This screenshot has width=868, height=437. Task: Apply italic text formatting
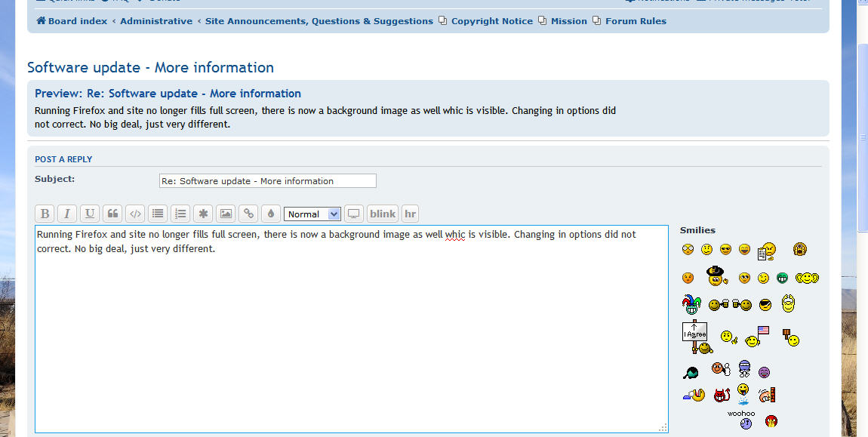click(x=67, y=214)
